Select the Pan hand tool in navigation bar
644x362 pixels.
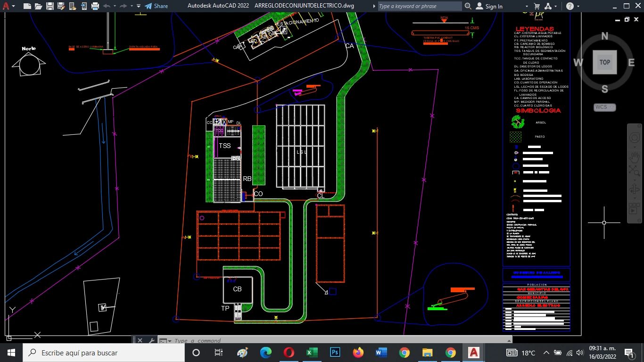tap(635, 156)
